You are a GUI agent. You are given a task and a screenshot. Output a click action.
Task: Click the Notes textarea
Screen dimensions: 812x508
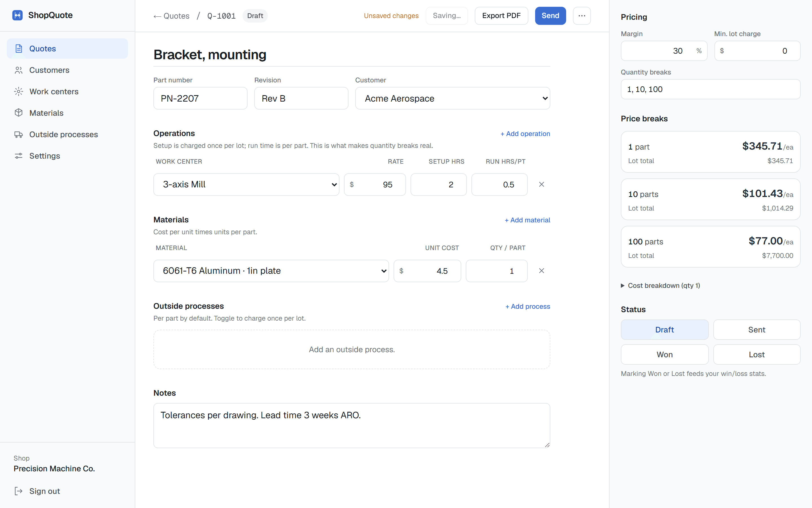pyautogui.click(x=352, y=425)
